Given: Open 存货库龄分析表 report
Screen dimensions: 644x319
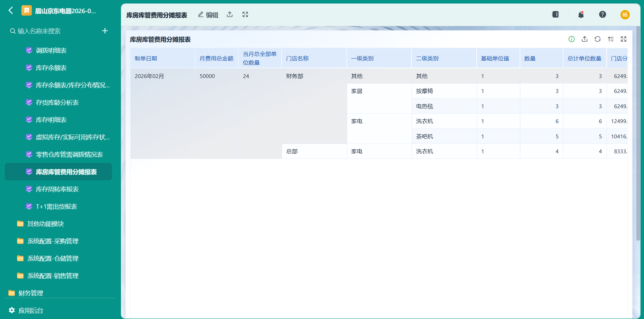Looking at the screenshot, I should 58,102.
